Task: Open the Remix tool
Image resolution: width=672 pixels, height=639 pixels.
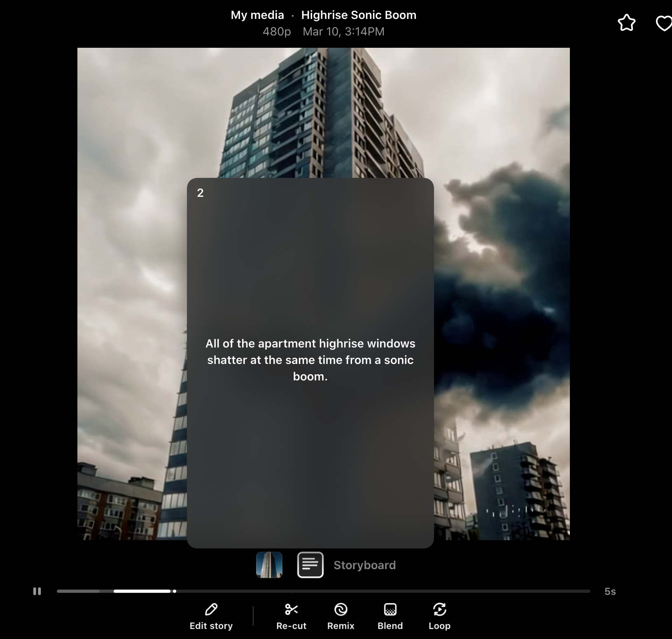Action: pyautogui.click(x=341, y=616)
